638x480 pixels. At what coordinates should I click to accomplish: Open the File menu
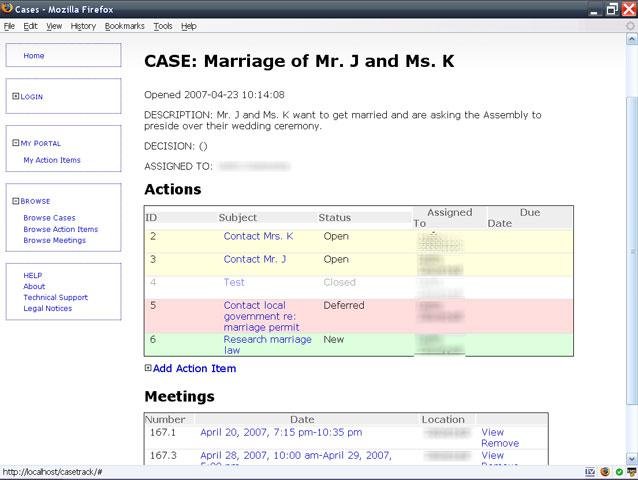pos(9,26)
